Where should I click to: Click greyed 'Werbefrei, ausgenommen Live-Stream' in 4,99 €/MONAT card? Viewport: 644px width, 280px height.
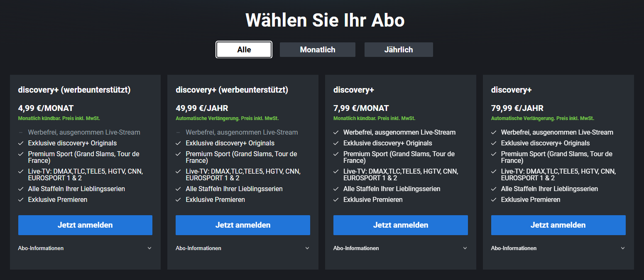pos(84,133)
